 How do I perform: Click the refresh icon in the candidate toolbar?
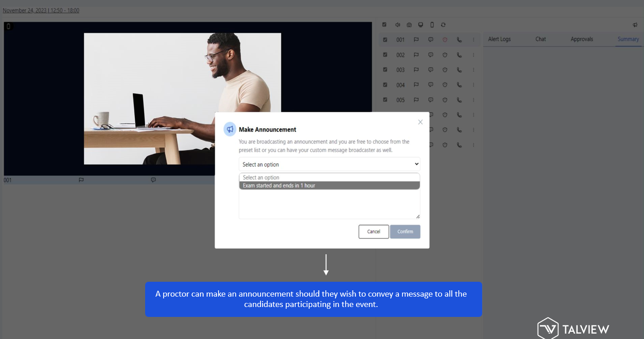point(443,25)
